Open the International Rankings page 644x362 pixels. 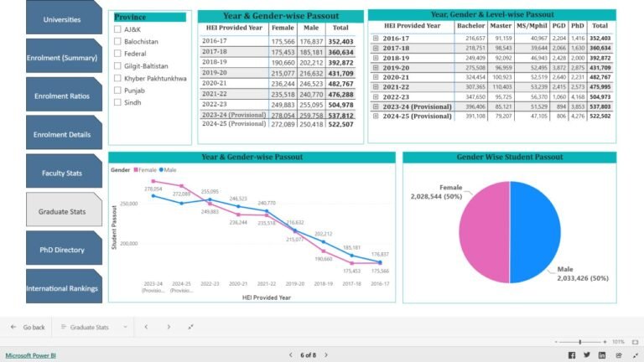point(64,287)
